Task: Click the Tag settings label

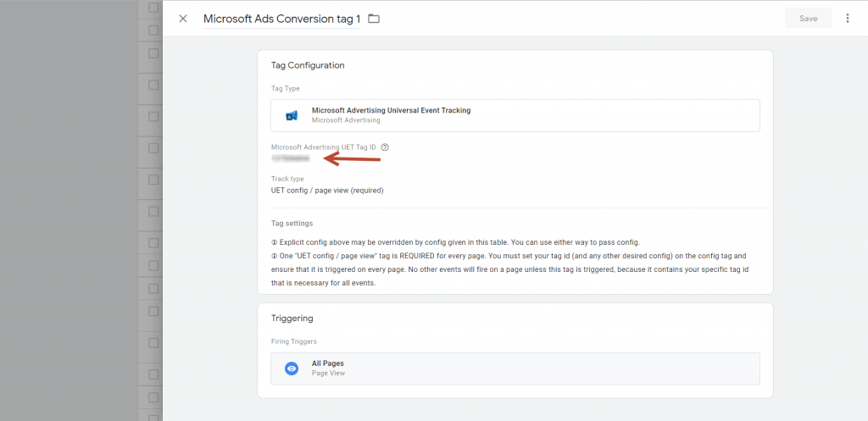Action: [292, 224]
